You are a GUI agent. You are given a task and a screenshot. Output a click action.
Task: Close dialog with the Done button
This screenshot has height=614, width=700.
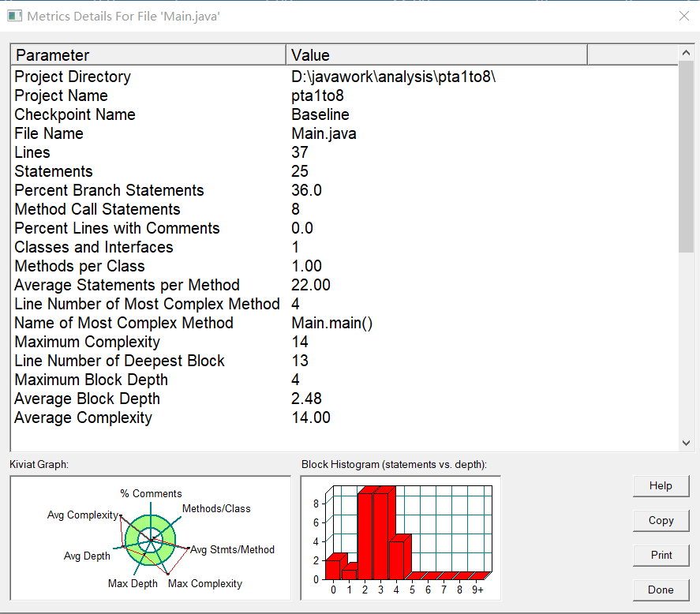point(661,590)
